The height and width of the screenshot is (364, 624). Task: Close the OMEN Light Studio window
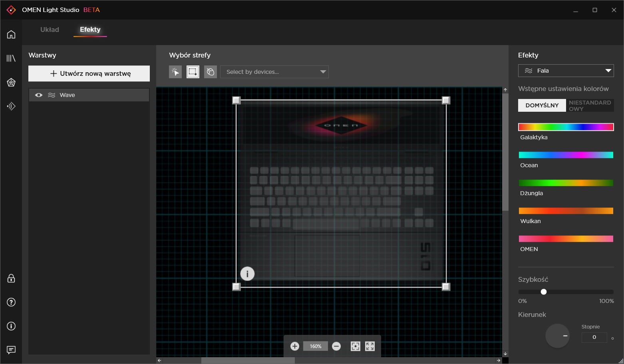click(x=614, y=10)
